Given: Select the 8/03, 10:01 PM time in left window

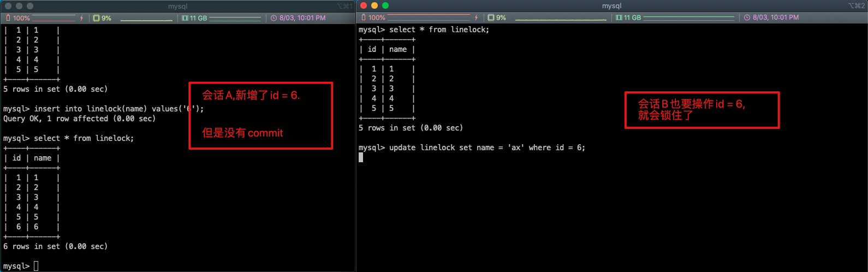Looking at the screenshot, I should [x=302, y=18].
